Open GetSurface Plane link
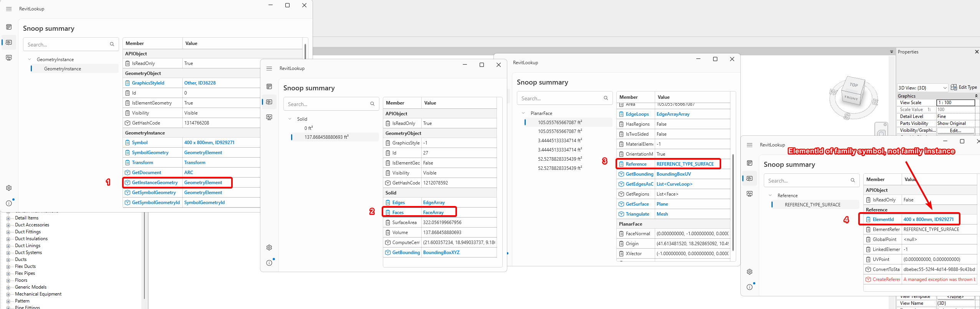This screenshot has height=309, width=980. pyautogui.click(x=662, y=204)
